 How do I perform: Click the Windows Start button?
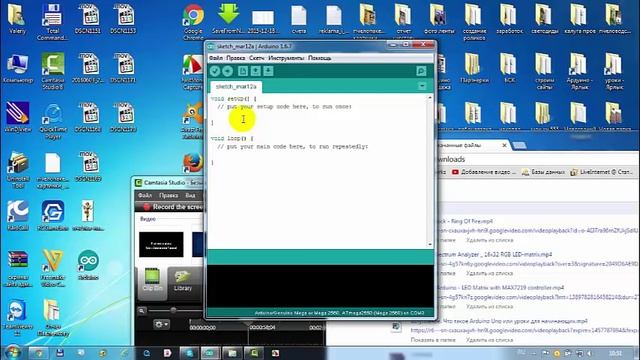(13, 353)
